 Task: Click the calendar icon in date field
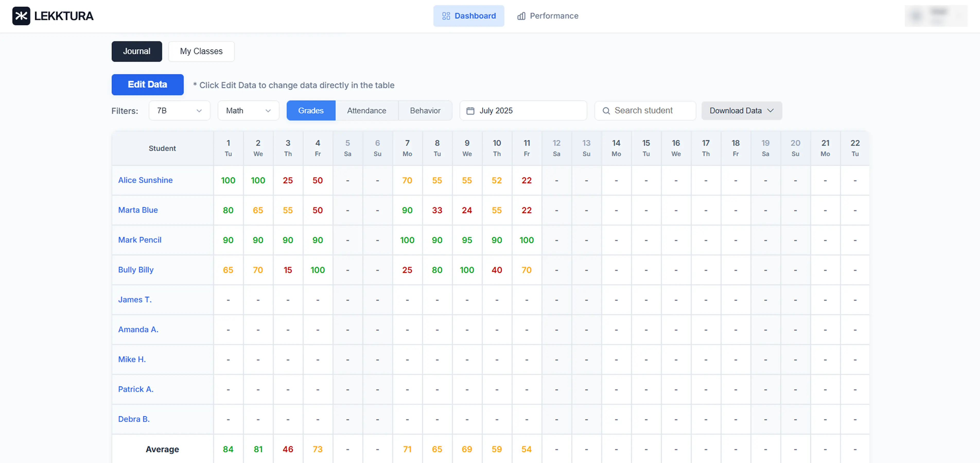(470, 111)
